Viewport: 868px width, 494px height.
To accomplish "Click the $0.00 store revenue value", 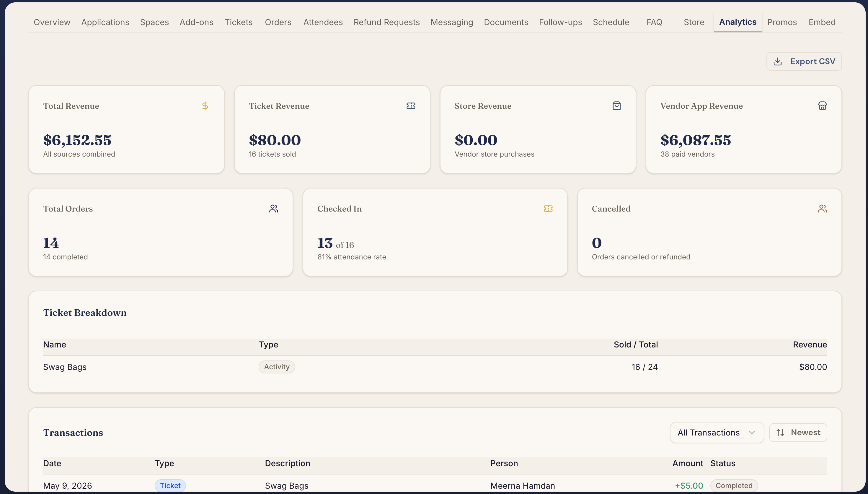I will (x=476, y=140).
